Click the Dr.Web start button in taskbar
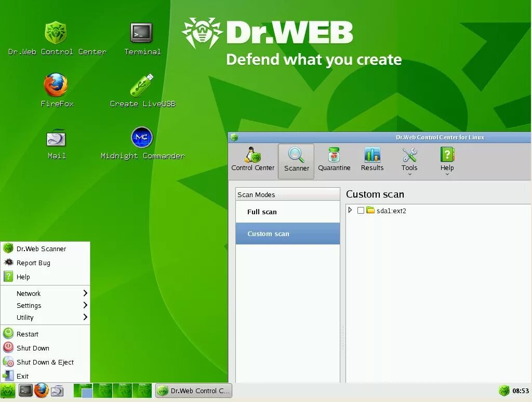This screenshot has height=402, width=532. point(7,391)
